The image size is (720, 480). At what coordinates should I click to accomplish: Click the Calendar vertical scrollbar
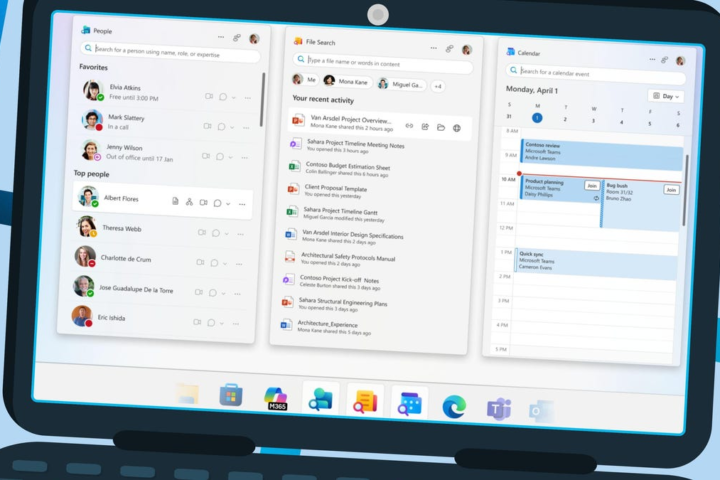tap(686, 190)
